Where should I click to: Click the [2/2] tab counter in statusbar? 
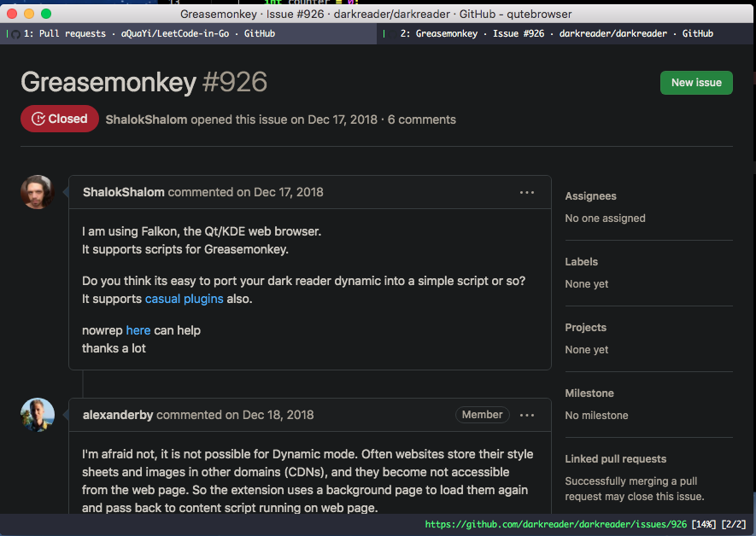(x=730, y=524)
